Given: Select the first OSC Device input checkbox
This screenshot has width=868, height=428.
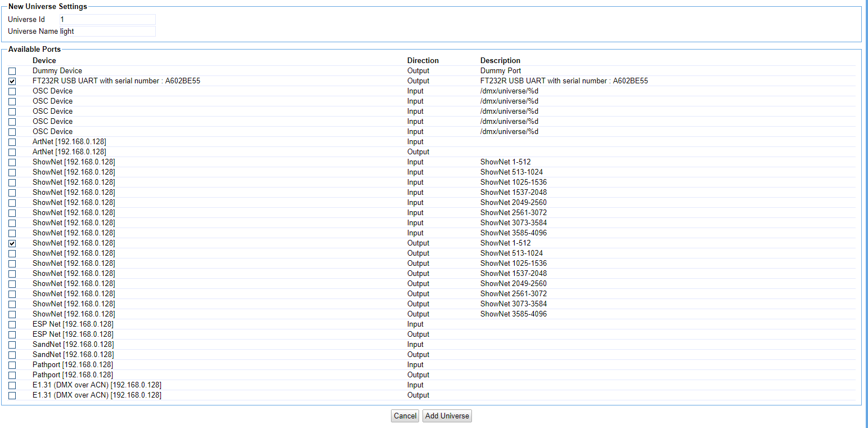Looking at the screenshot, I should coord(12,91).
